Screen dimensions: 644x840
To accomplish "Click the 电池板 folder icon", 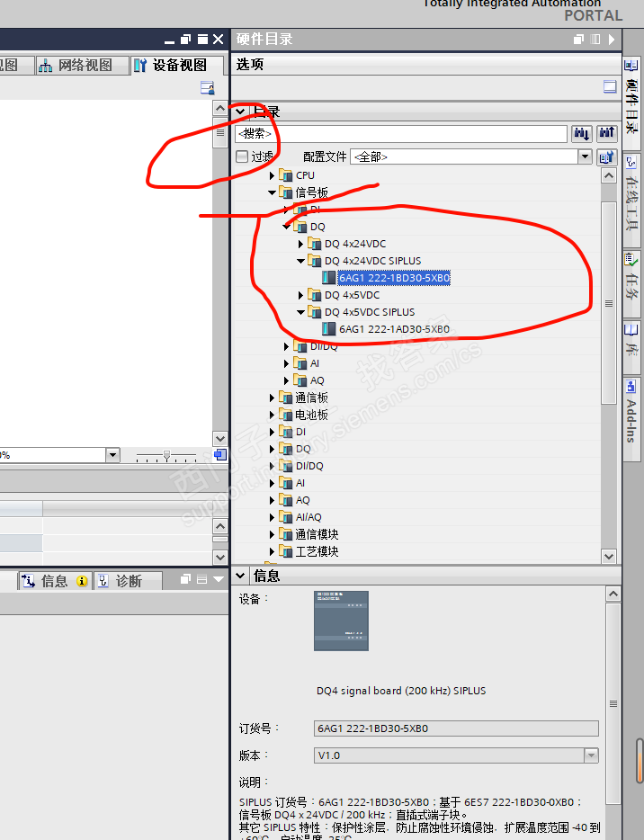I will pyautogui.click(x=285, y=415).
